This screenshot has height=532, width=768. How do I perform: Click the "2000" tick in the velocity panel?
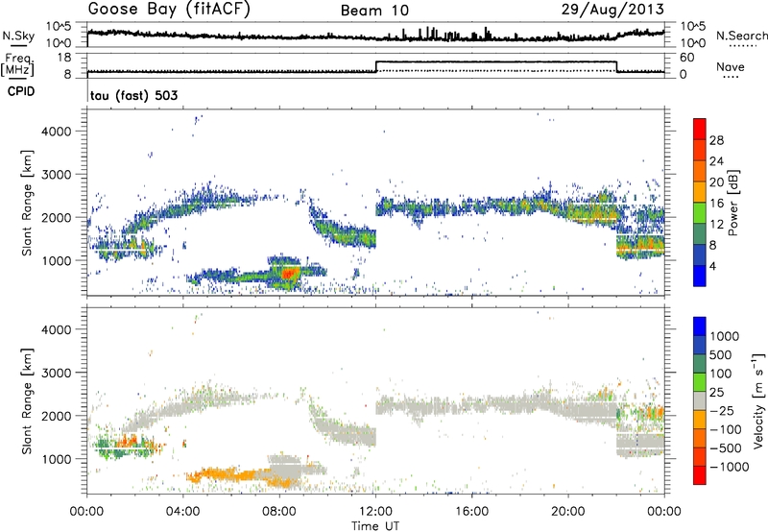(x=58, y=416)
